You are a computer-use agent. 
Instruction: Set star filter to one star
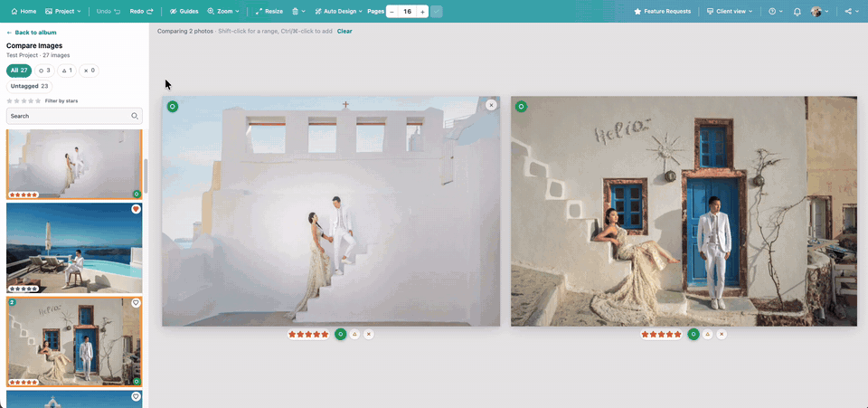point(9,100)
